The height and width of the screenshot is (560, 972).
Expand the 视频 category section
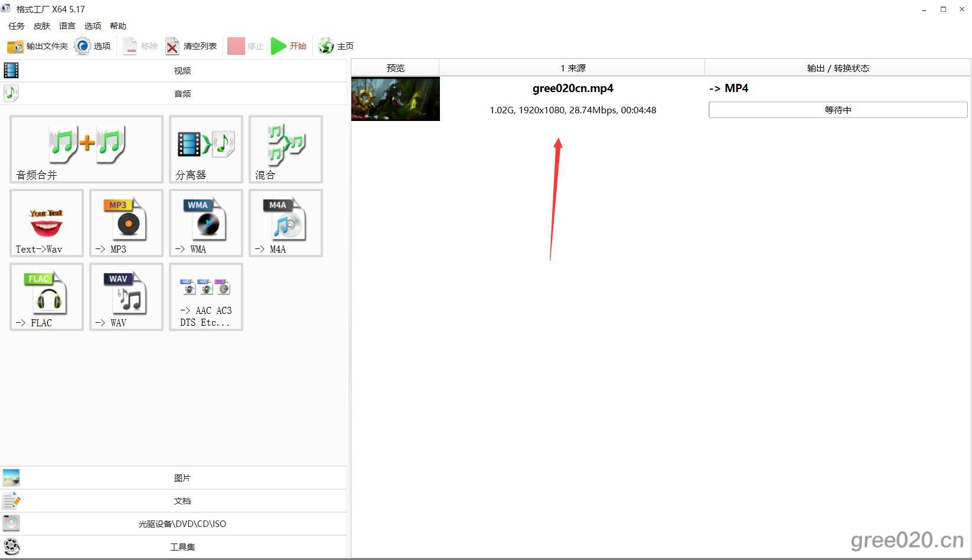click(x=182, y=71)
